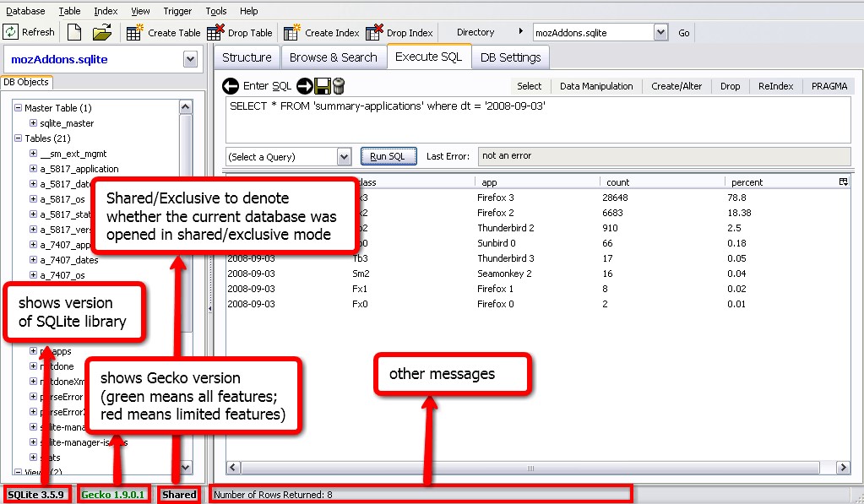Collapse the Tables (21) tree node
Screen dimensions: 864x504
coord(20,136)
